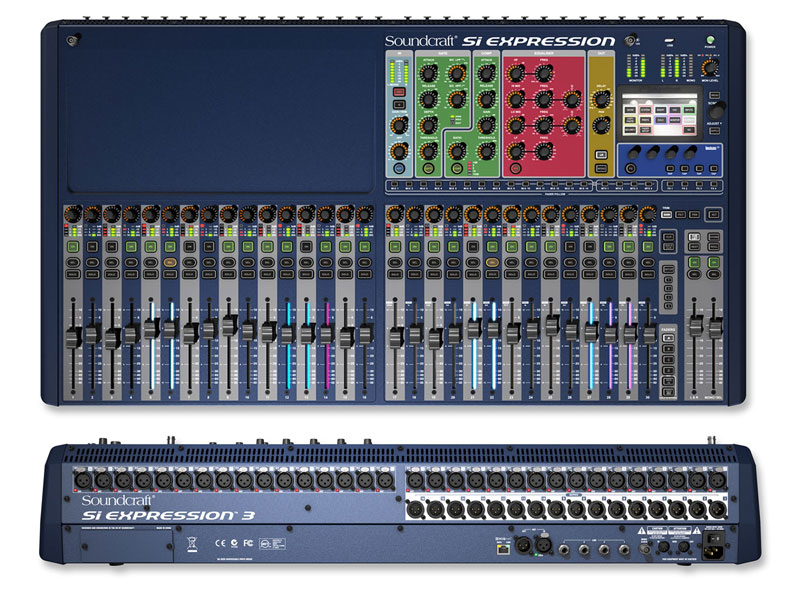Click the Lo-Mid frequency knob in Equaliser
Image resolution: width=800 pixels, height=592 pixels.
coord(544,125)
